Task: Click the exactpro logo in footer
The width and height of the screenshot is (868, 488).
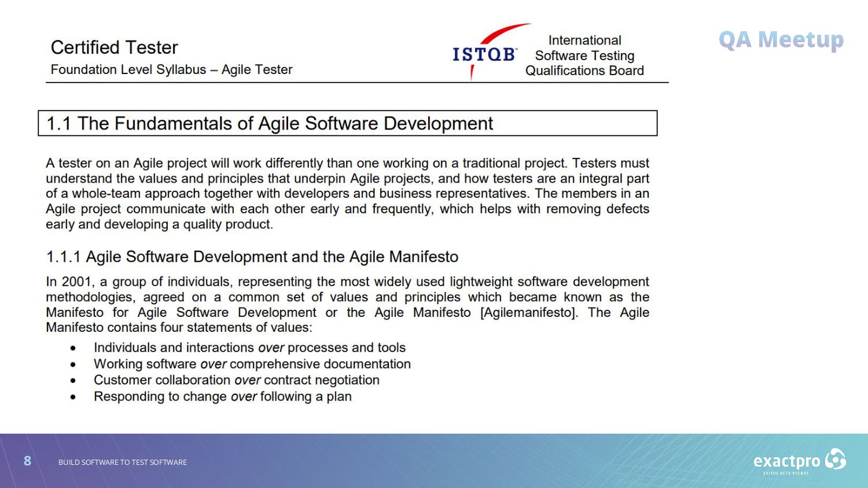Action: [800, 461]
